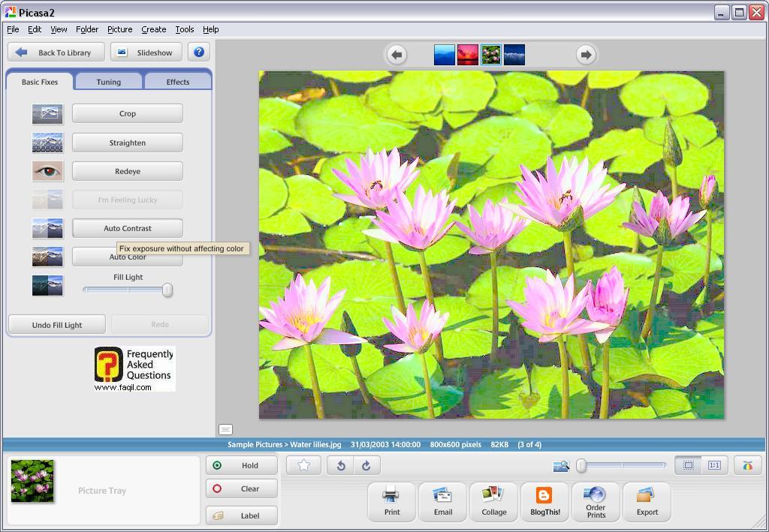Rotate picture counter-clockwise

click(340, 465)
